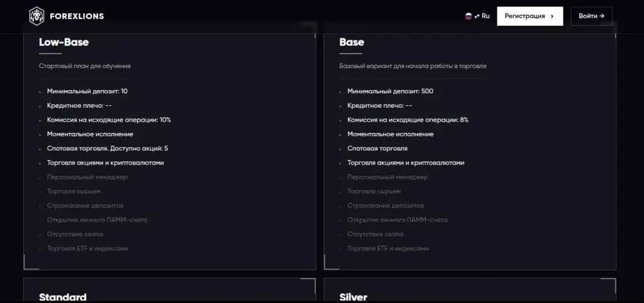Click the arrow inside the Войти button
This screenshot has height=303, width=644.
pos(602,16)
